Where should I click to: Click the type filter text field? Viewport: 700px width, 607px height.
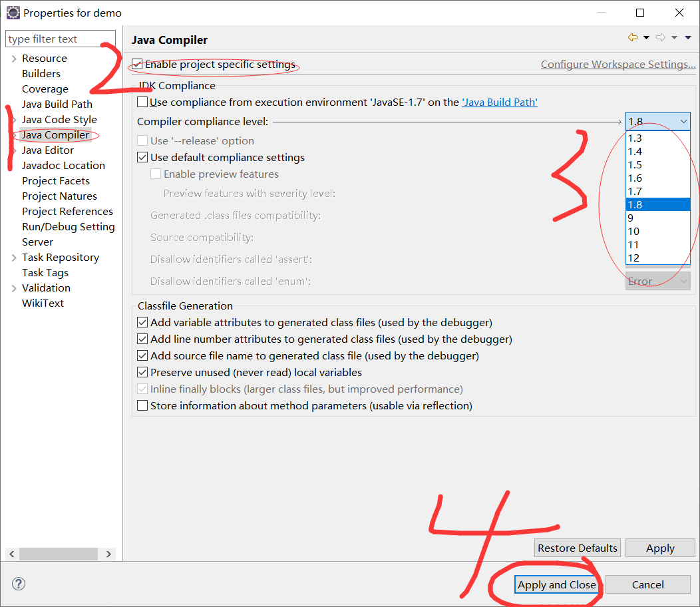point(61,39)
